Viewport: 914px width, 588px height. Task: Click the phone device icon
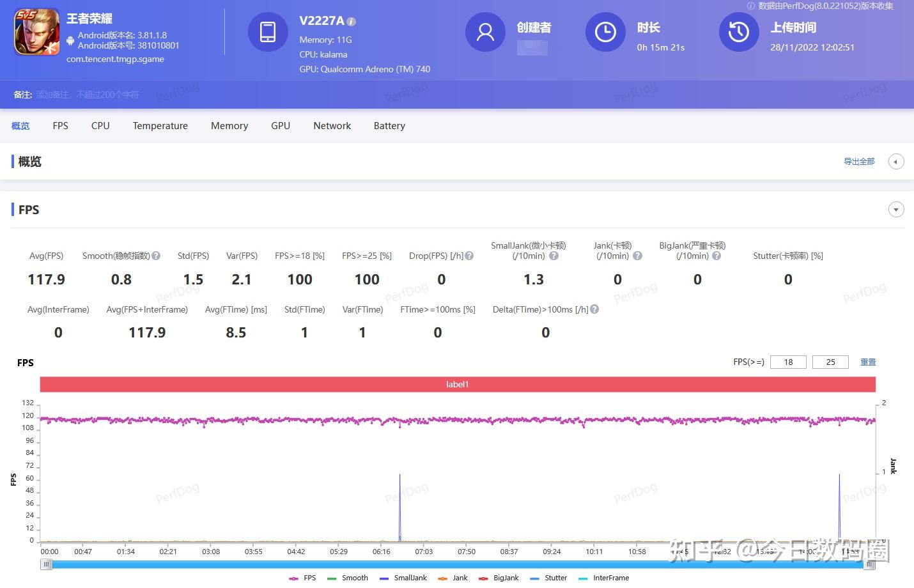tap(268, 32)
